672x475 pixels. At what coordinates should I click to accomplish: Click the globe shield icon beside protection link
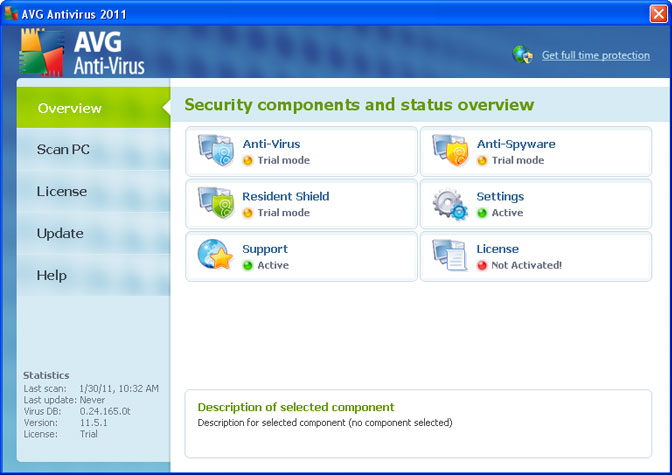523,55
